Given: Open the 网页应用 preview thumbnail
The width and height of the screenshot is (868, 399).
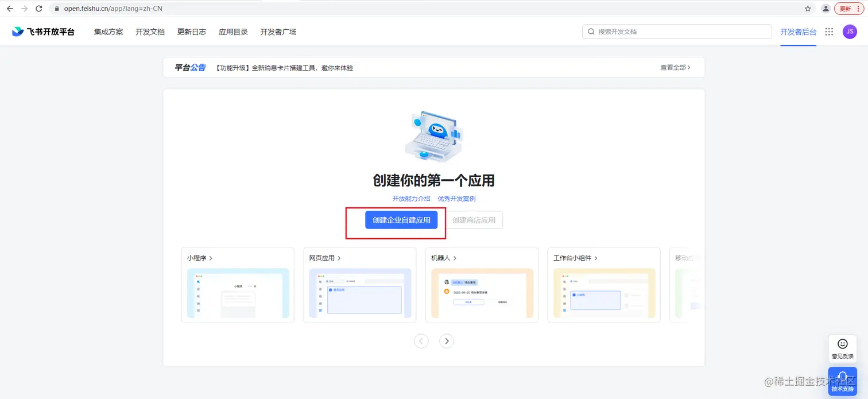Looking at the screenshot, I should point(360,293).
